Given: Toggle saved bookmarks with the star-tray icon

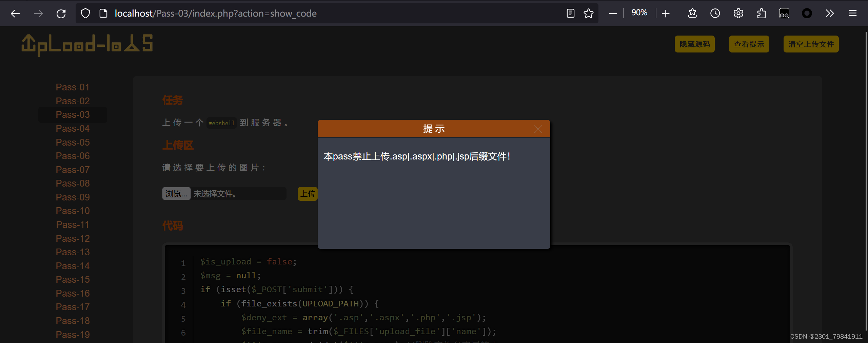Looking at the screenshot, I should point(692,13).
